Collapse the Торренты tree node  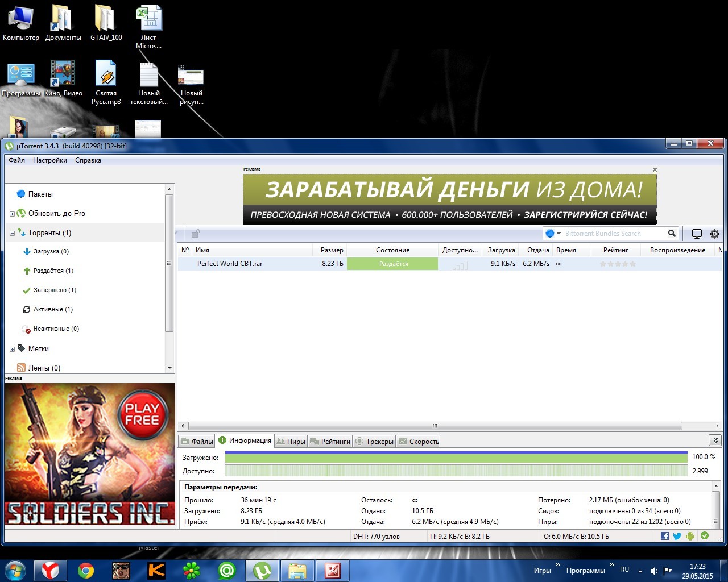(x=12, y=233)
